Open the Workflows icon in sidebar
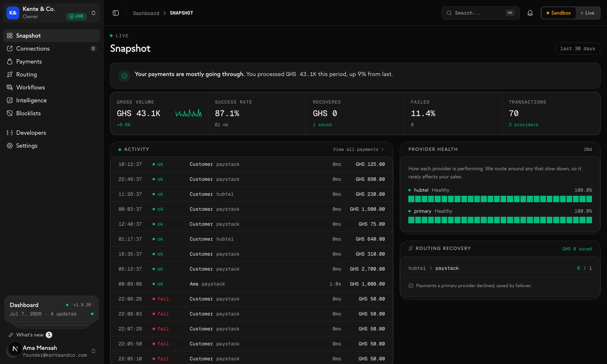The height and width of the screenshot is (364, 607). 10,87
